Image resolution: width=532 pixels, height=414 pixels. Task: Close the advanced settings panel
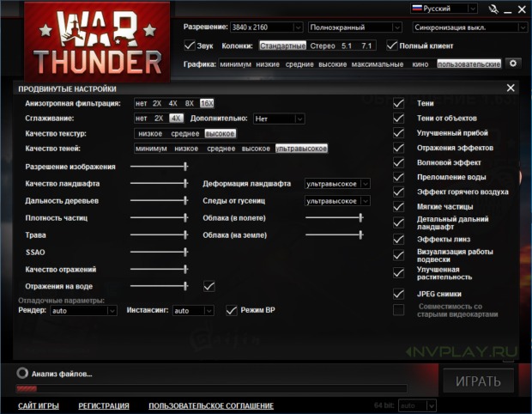click(511, 88)
